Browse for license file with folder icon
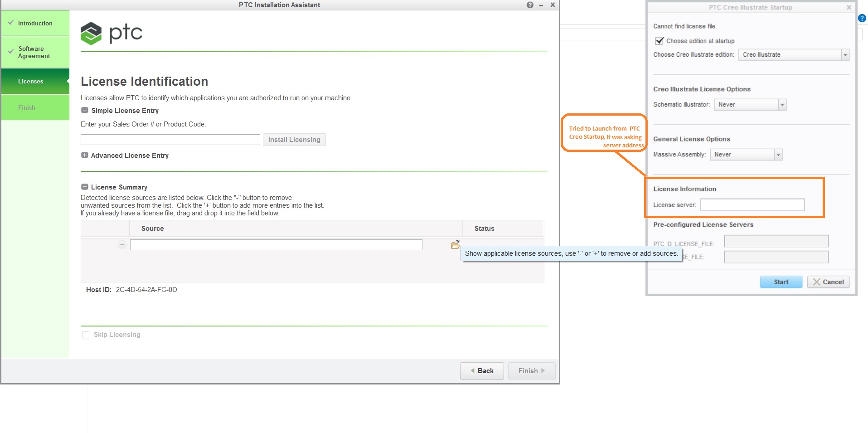This screenshot has height=433, width=868. (455, 245)
